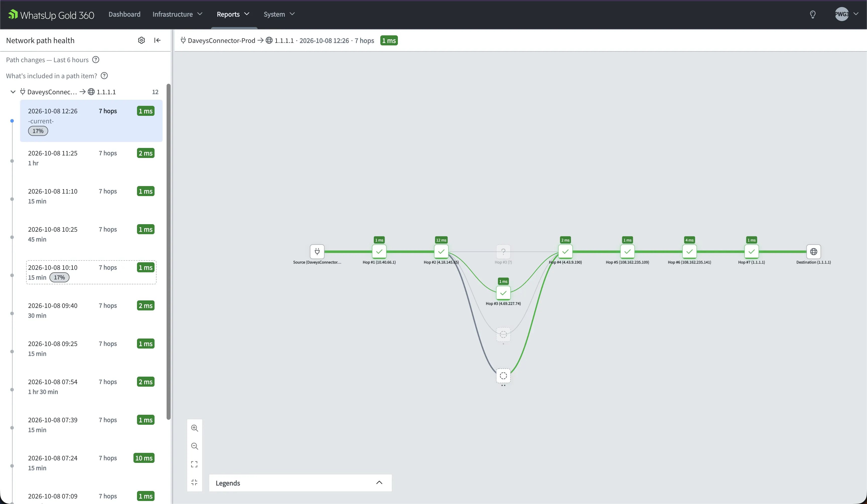Open the Reports dropdown menu
Screen dimensions: 867x504
click(x=233, y=14)
